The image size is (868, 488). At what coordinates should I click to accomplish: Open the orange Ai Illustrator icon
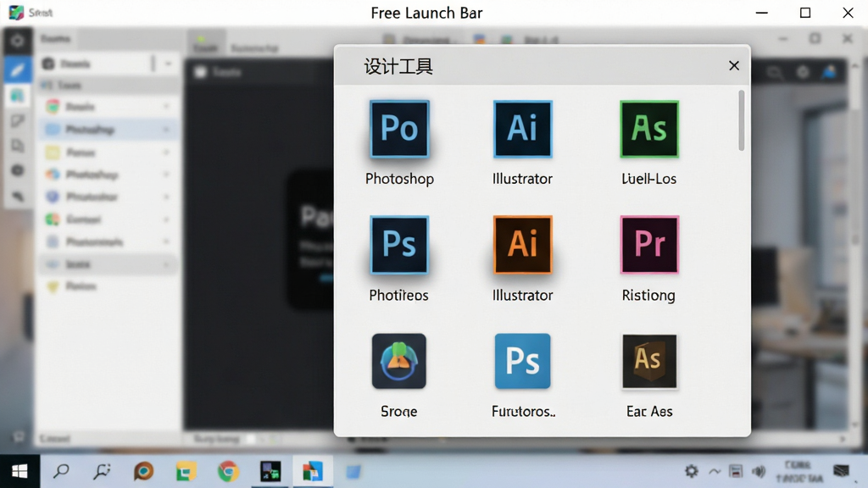click(x=522, y=245)
